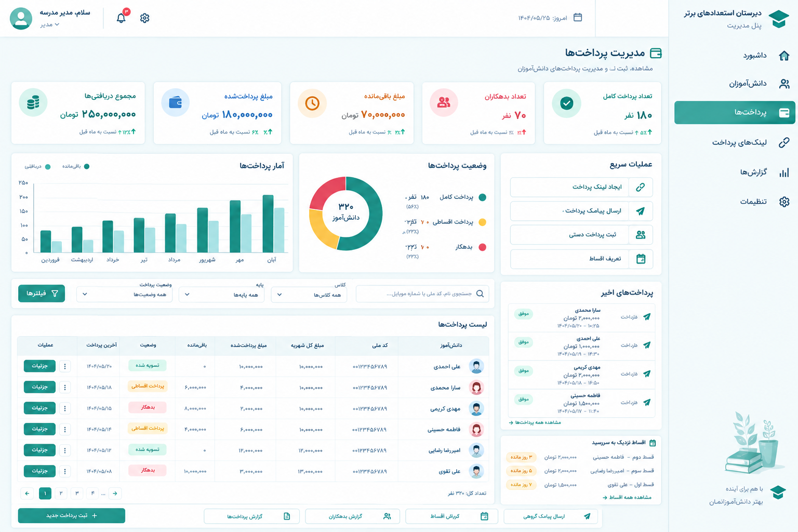Open the three-dot menu for مهدی کریمی

pos(65,408)
